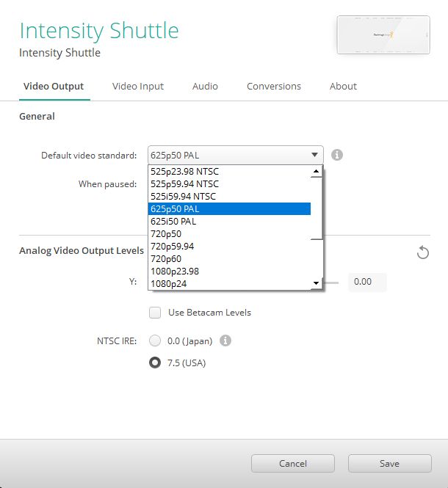Enable the Use Betacam Levels checkbox
This screenshot has width=448, height=488.
[155, 313]
